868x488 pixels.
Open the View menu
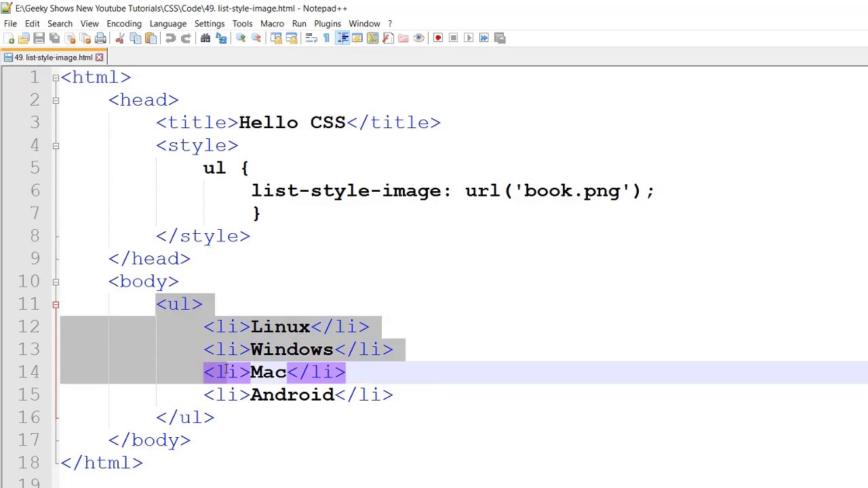pyautogui.click(x=90, y=24)
